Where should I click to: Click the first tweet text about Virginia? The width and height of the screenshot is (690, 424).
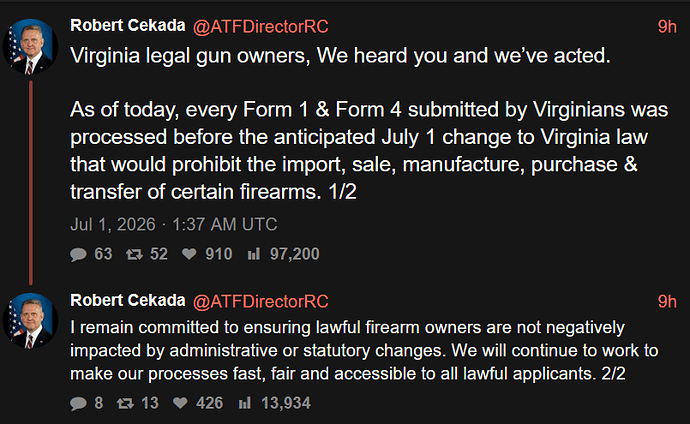[x=369, y=124]
